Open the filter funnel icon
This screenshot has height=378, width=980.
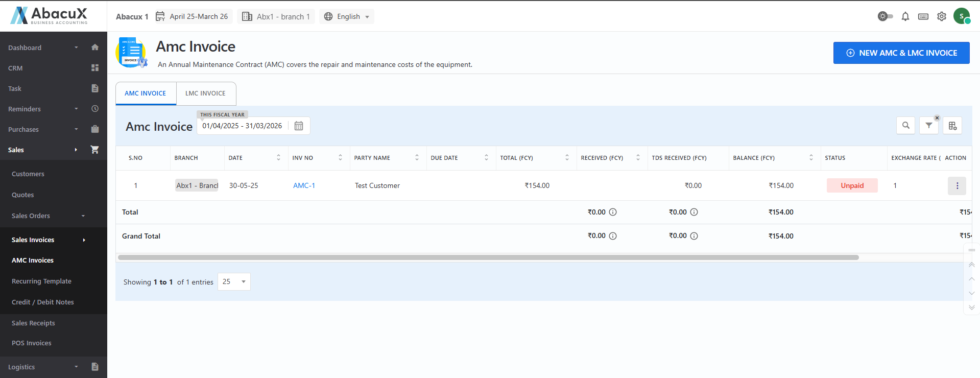click(x=928, y=125)
